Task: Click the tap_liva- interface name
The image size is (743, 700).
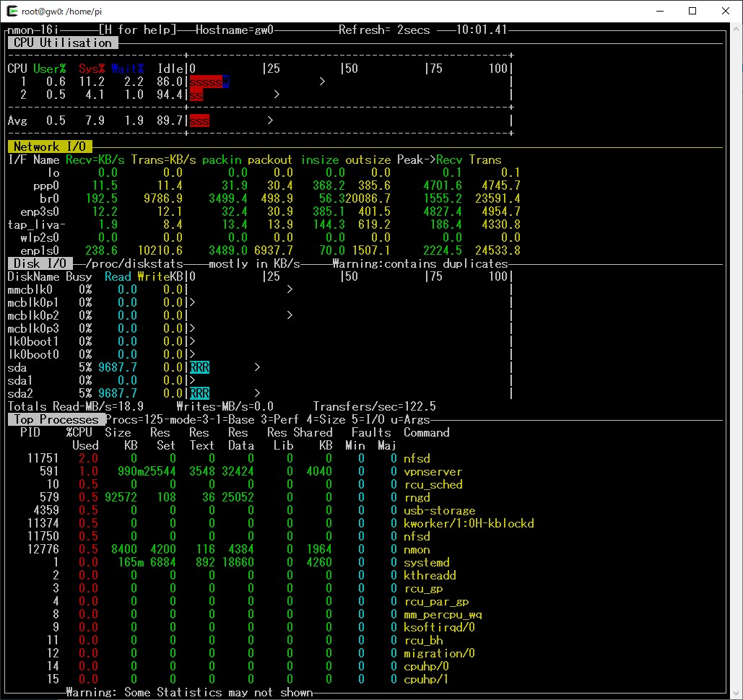Action: 37,224
